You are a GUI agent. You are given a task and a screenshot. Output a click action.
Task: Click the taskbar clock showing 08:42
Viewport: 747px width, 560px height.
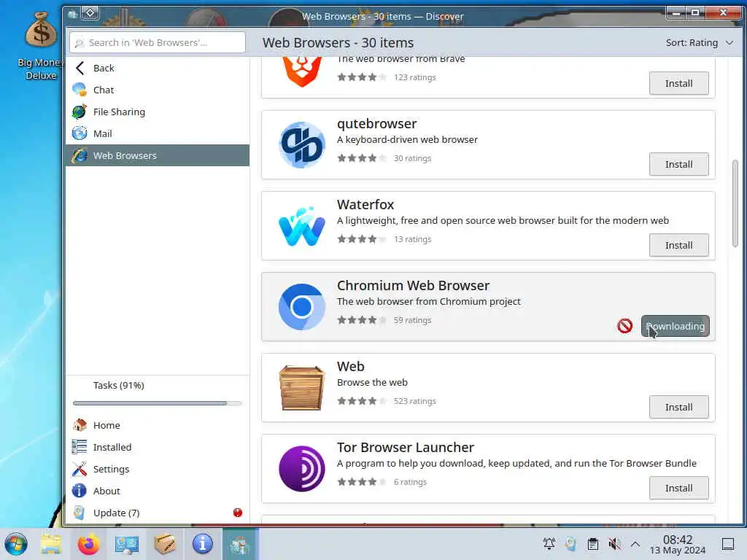(x=678, y=544)
